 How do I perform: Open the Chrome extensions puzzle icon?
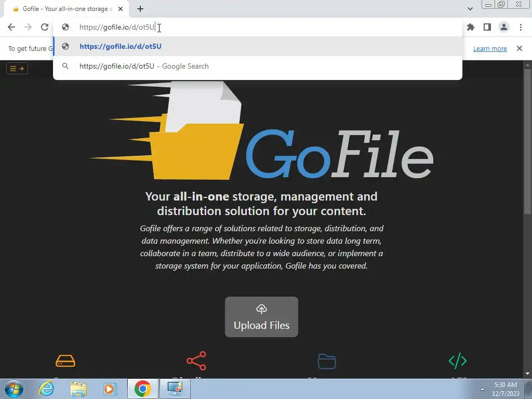point(471,27)
